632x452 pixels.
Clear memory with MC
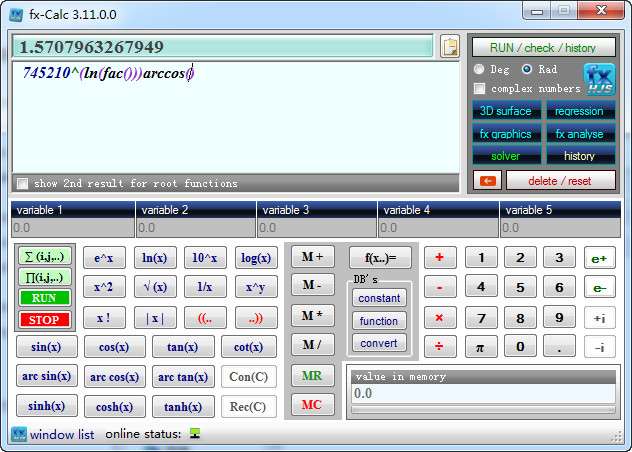[312, 404]
